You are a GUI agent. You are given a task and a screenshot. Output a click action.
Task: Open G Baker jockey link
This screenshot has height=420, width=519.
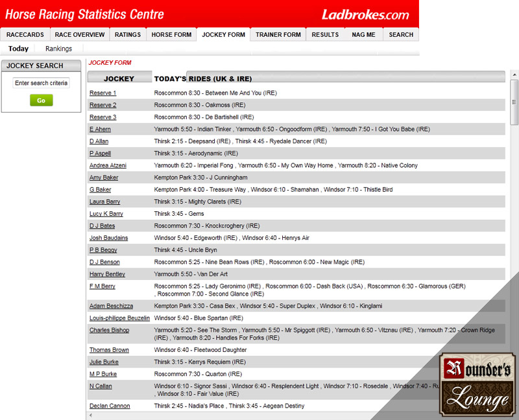pyautogui.click(x=101, y=189)
